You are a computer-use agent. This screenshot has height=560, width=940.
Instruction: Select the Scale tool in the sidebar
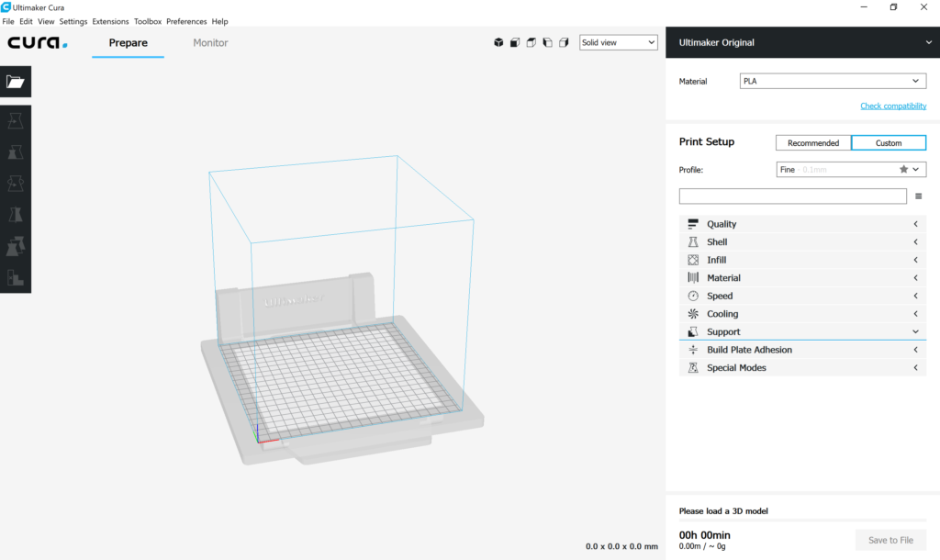15,152
